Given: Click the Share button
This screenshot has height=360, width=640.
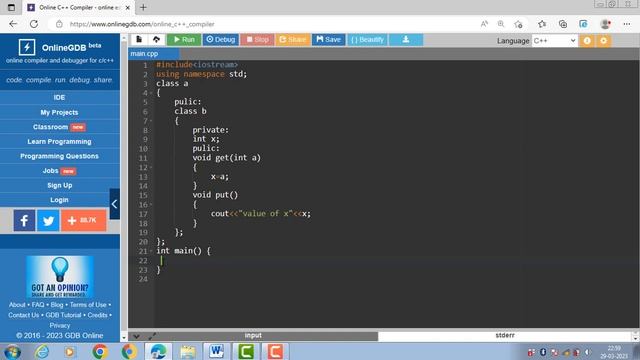Looking at the screenshot, I should click(x=292, y=40).
